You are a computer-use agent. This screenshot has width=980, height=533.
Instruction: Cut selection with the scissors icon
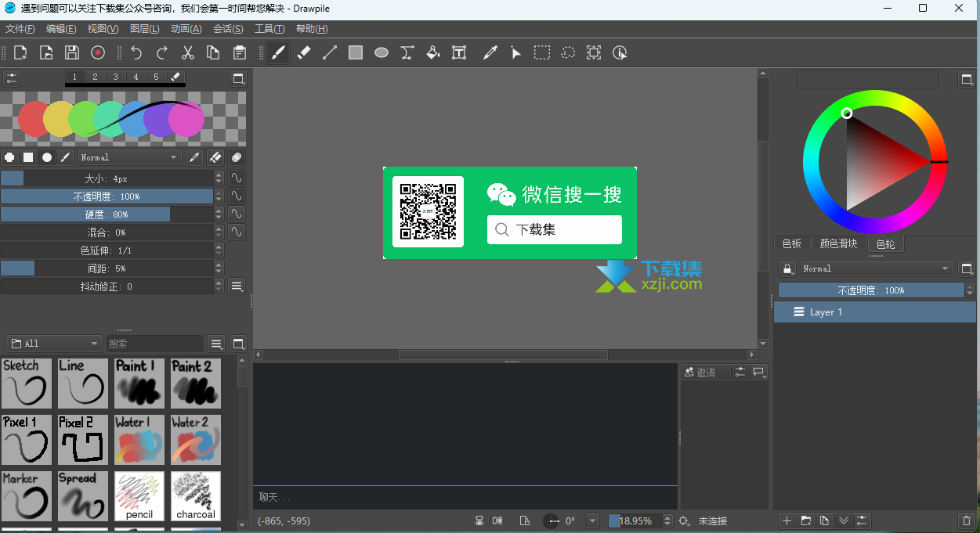[x=188, y=52]
